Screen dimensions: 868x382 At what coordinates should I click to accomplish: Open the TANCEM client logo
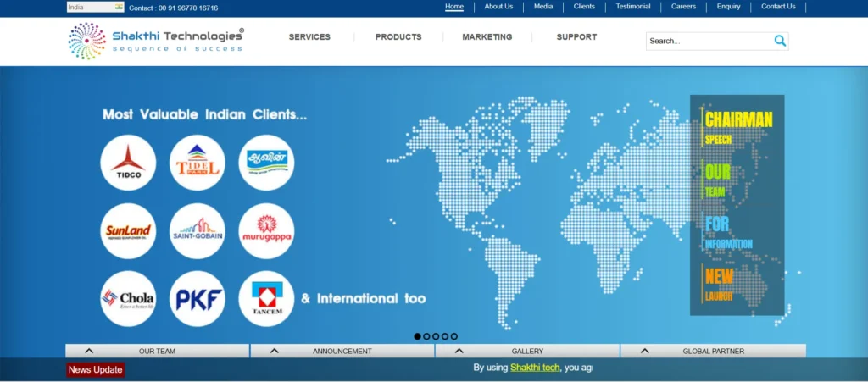(x=266, y=298)
